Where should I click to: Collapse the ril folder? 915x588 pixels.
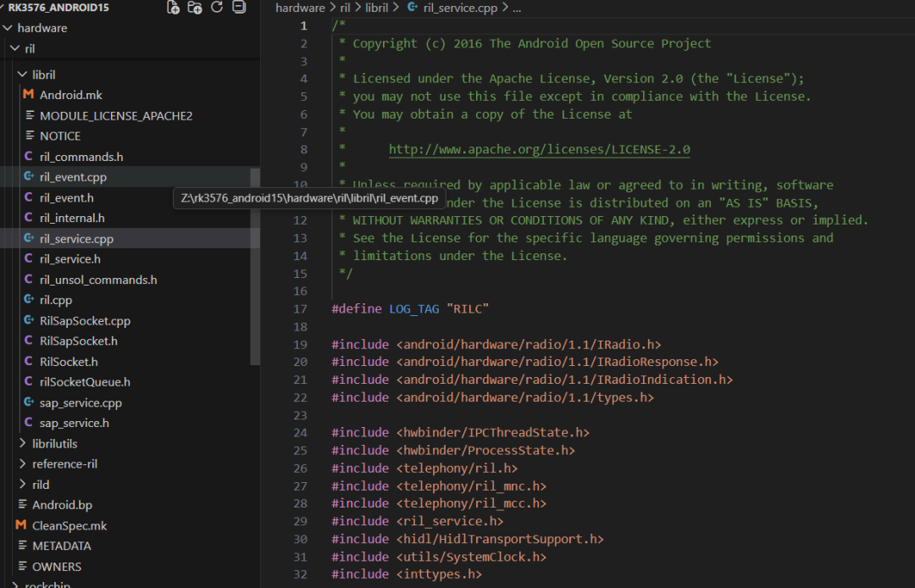(x=15, y=47)
